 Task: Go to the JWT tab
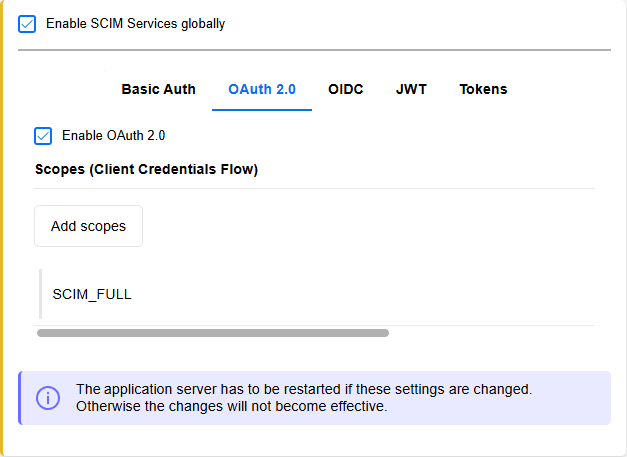pyautogui.click(x=411, y=89)
